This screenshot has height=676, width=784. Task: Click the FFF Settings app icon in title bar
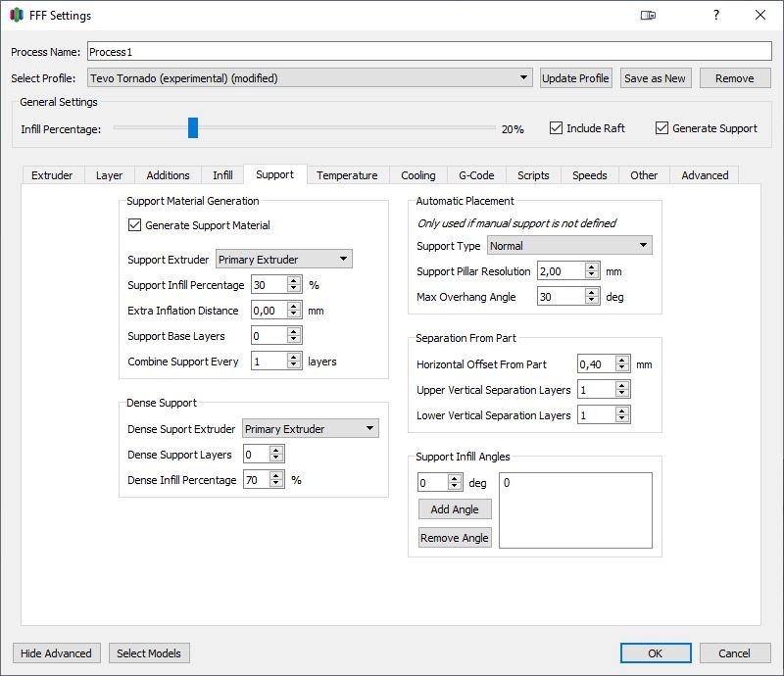click(17, 15)
